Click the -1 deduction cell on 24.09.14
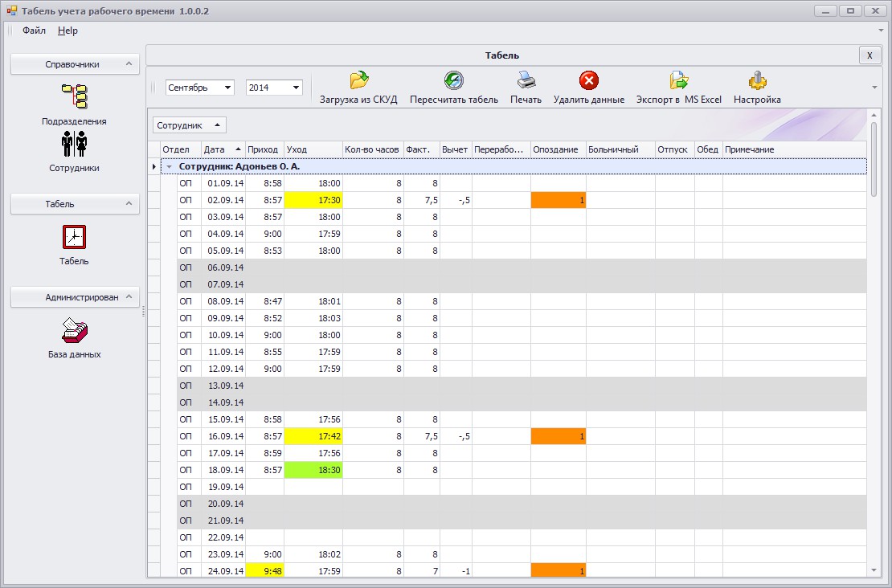892x588 pixels. [x=456, y=571]
